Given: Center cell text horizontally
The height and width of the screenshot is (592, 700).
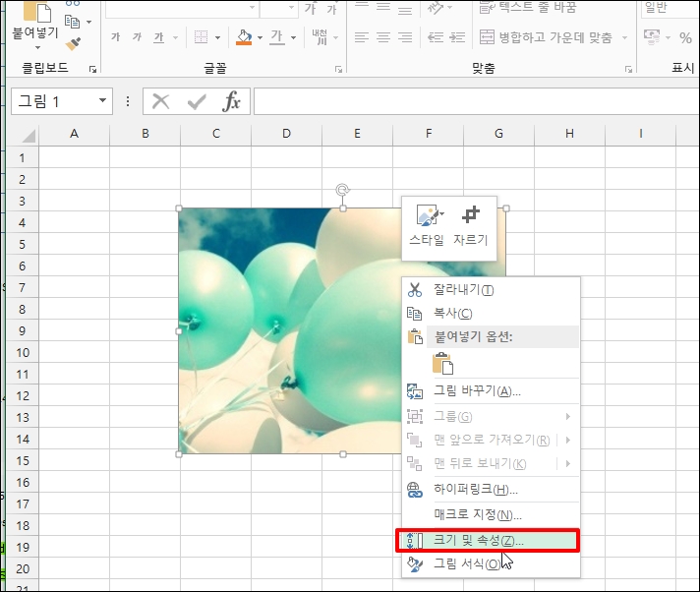Looking at the screenshot, I should [x=383, y=37].
